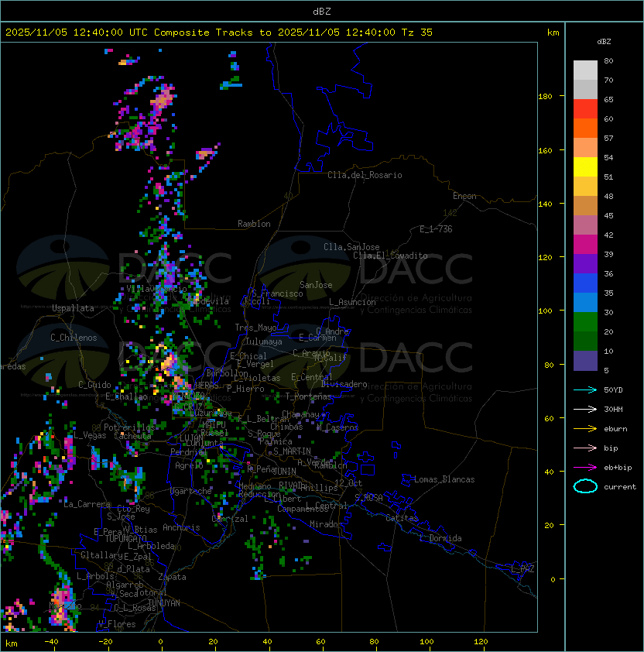The image size is (644, 652).
Task: Click the 'Potrerillos' place label
Action: (x=129, y=427)
